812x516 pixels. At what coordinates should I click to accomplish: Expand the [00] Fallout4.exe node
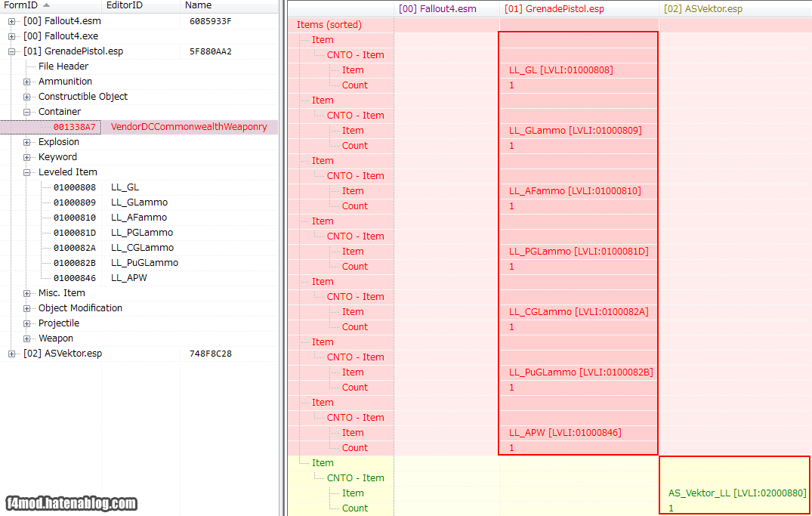[x=11, y=36]
